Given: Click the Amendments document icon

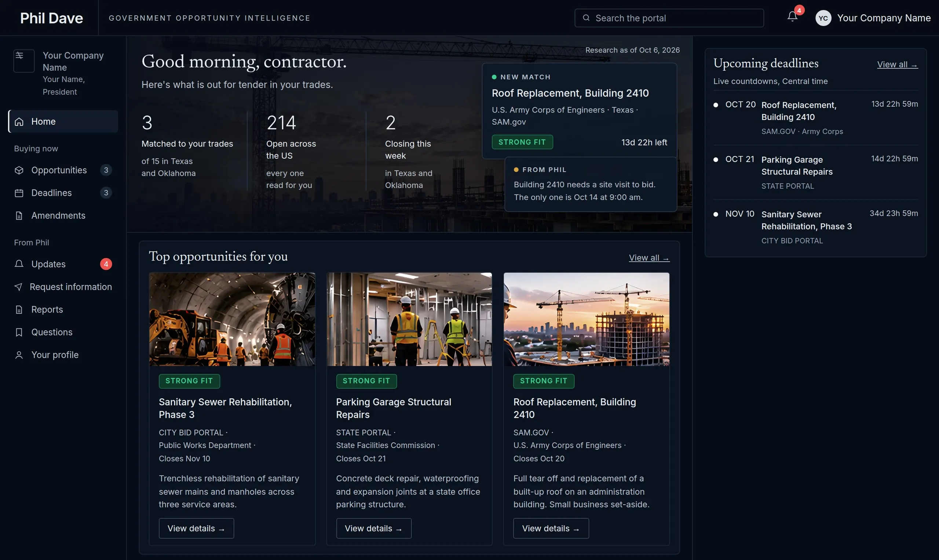Looking at the screenshot, I should tap(19, 215).
